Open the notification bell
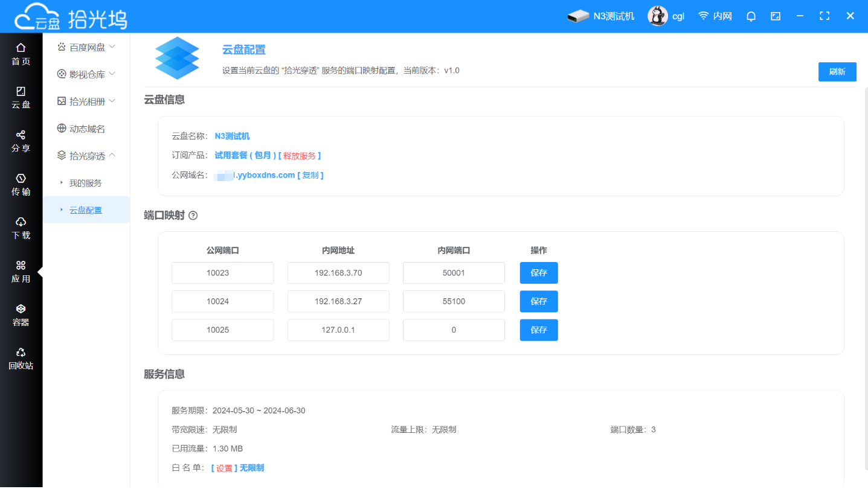The height and width of the screenshot is (489, 868). 751,16
